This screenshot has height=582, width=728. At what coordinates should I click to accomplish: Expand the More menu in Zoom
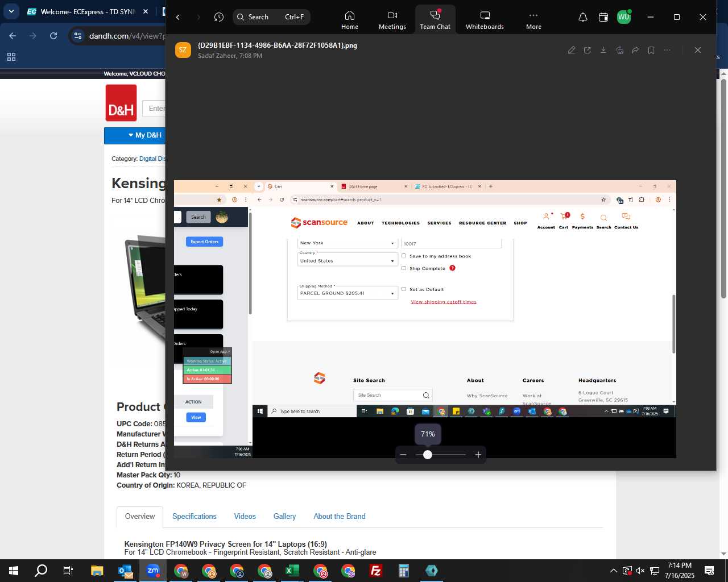[x=533, y=20]
